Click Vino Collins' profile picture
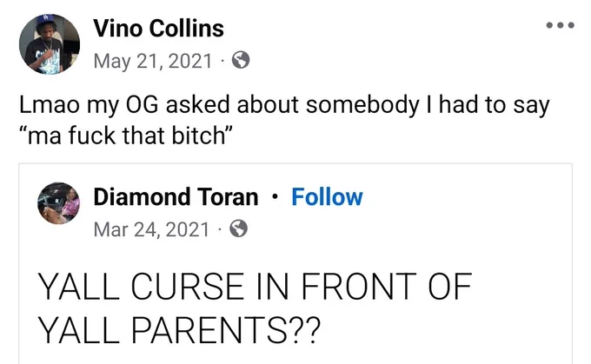This screenshot has width=591, height=364. [x=50, y=44]
